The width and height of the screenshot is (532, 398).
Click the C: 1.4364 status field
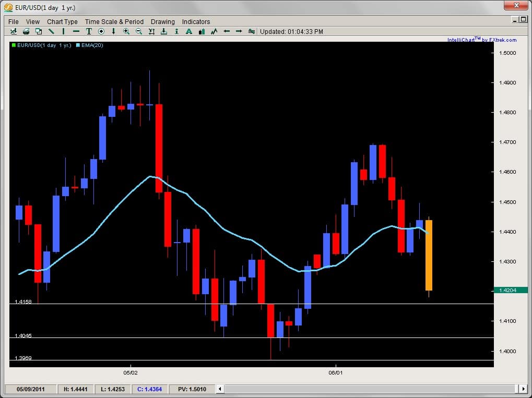pos(150,389)
